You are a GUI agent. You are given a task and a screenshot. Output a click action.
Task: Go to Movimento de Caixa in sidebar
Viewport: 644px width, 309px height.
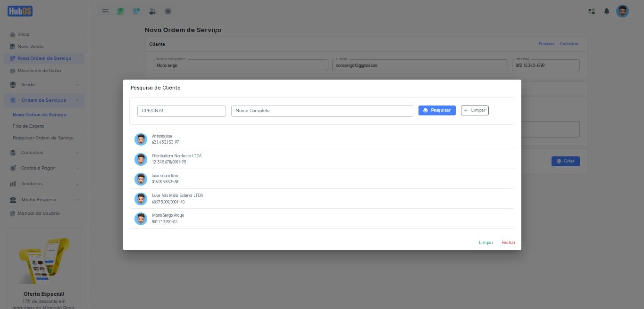point(39,71)
